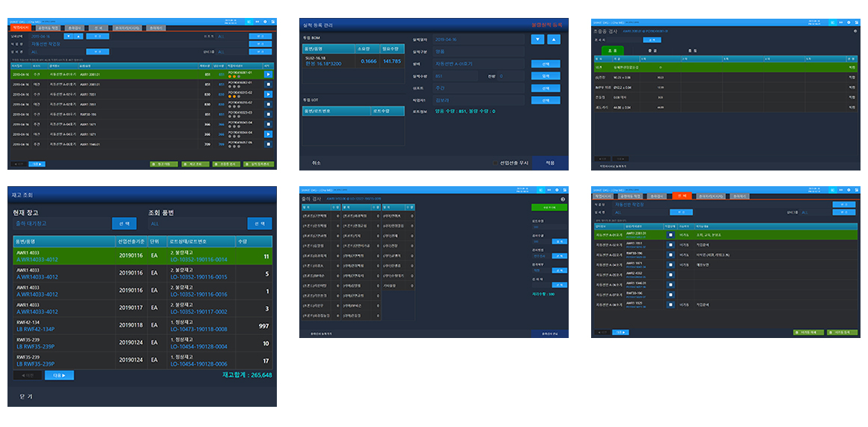Select the orange highlighted tab in the equipment status window

coord(681,195)
